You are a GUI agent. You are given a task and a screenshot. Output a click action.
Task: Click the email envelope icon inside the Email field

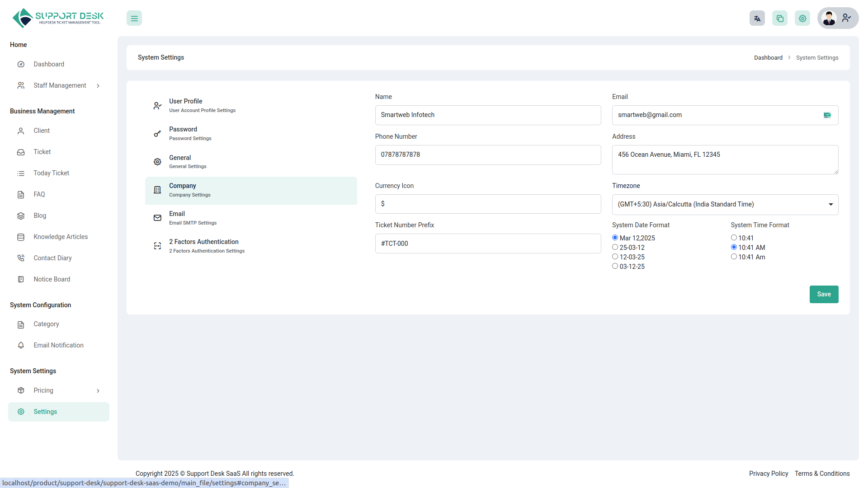(x=827, y=115)
